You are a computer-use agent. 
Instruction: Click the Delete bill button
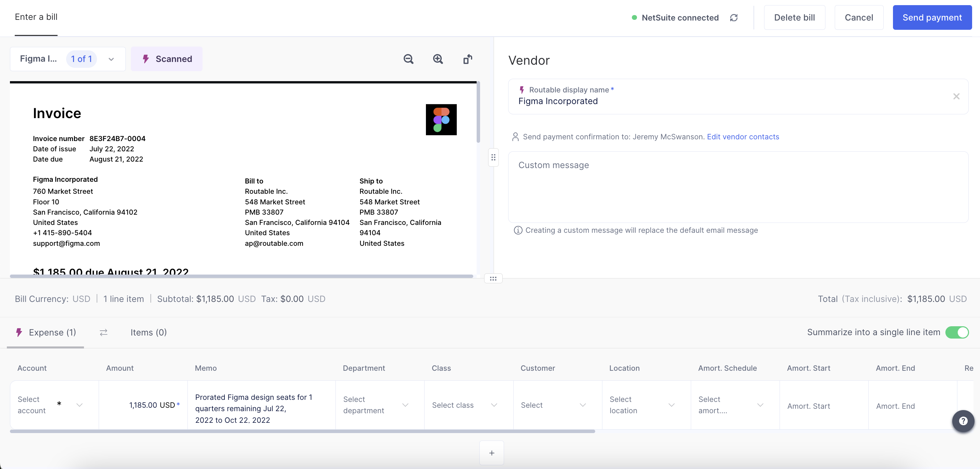tap(794, 17)
